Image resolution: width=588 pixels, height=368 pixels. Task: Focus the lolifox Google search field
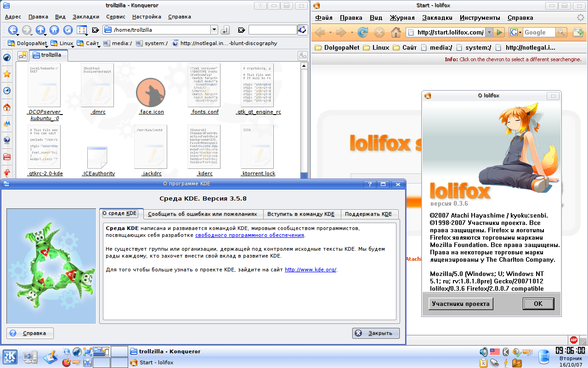(538, 32)
